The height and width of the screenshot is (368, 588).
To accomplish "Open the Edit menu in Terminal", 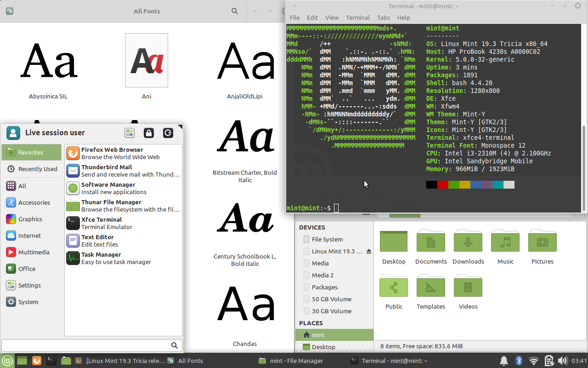I will [312, 17].
